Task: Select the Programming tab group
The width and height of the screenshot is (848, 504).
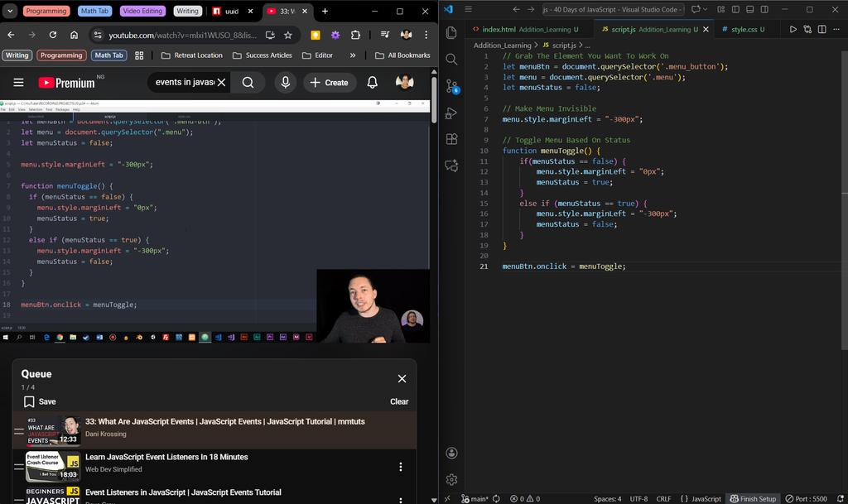Action: [x=46, y=11]
